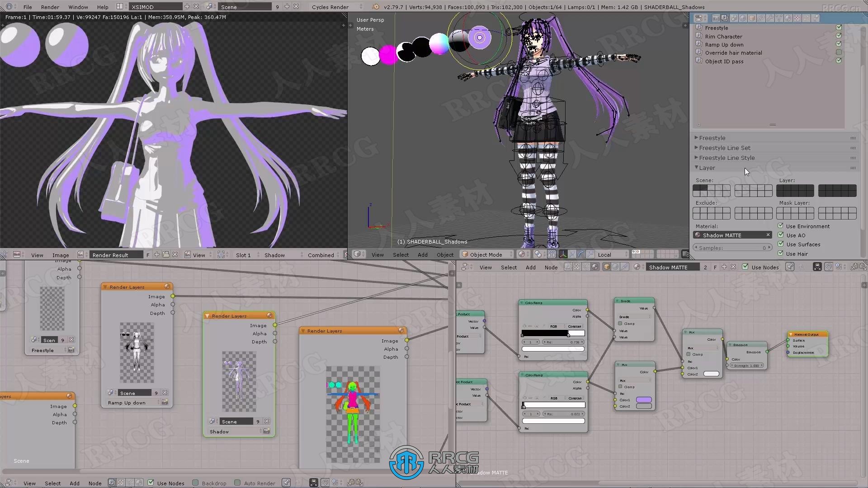868x488 pixels.
Task: Select the Auto Render icon in compositor
Action: click(x=237, y=483)
